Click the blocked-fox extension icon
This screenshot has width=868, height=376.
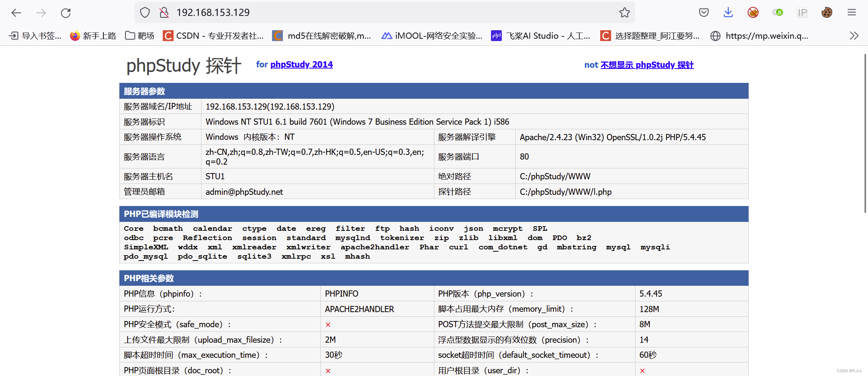point(753,12)
